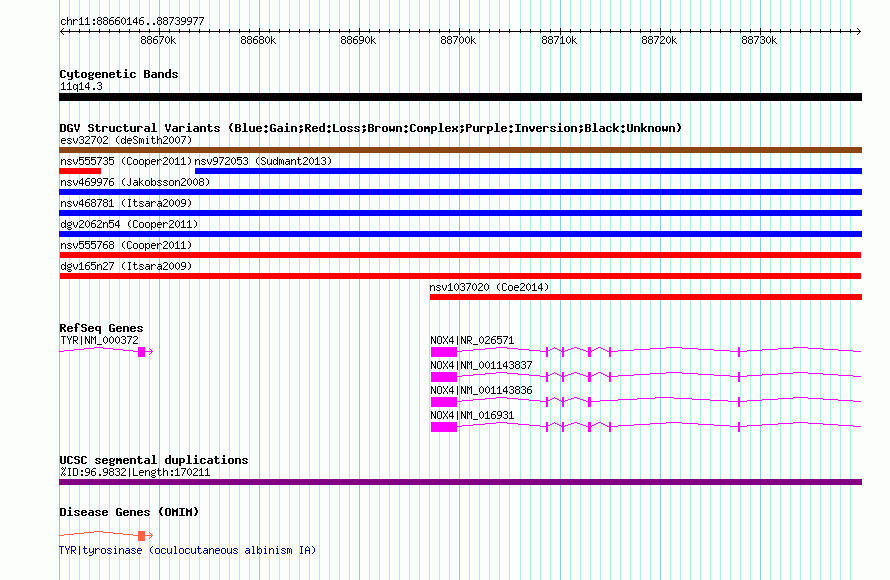Select dgv2062n54 (Cooper2011) variant label

click(x=129, y=224)
